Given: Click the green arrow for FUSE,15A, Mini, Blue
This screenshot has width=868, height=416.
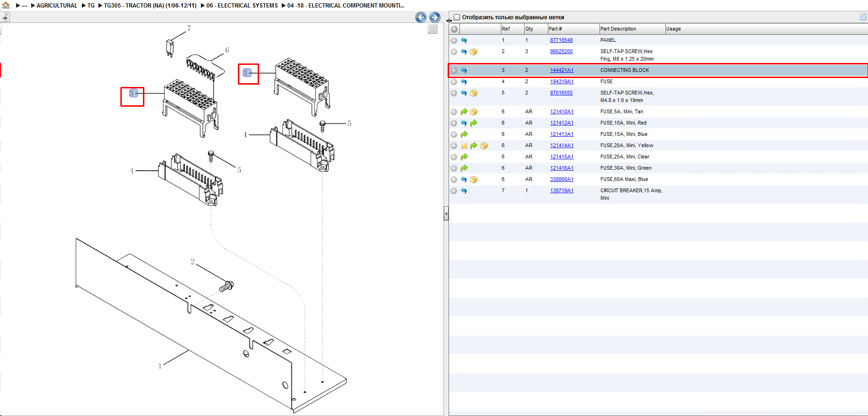Looking at the screenshot, I should 464,134.
